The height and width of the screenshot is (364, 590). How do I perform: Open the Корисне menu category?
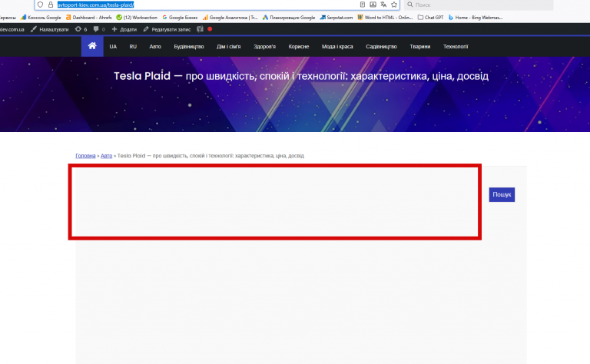pos(299,47)
